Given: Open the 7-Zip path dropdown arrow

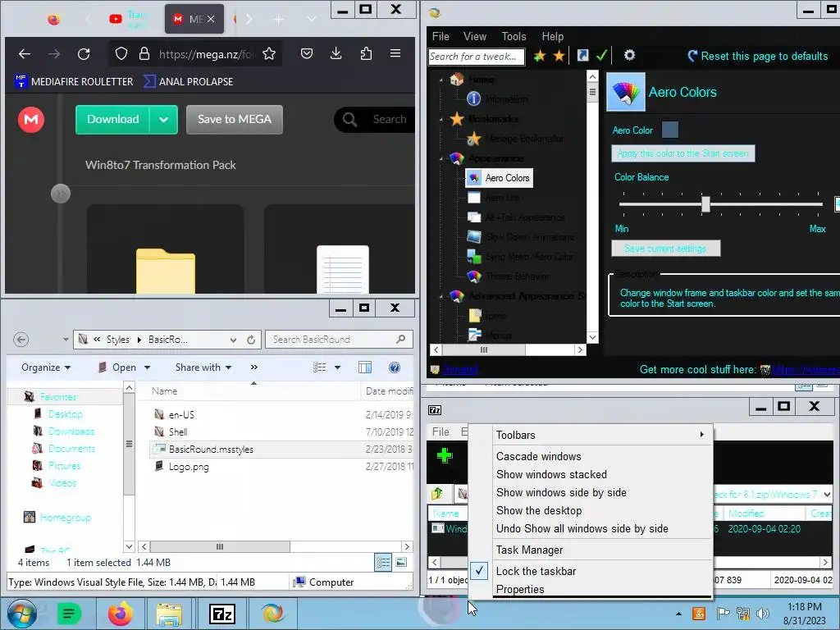Looking at the screenshot, I should [827, 494].
